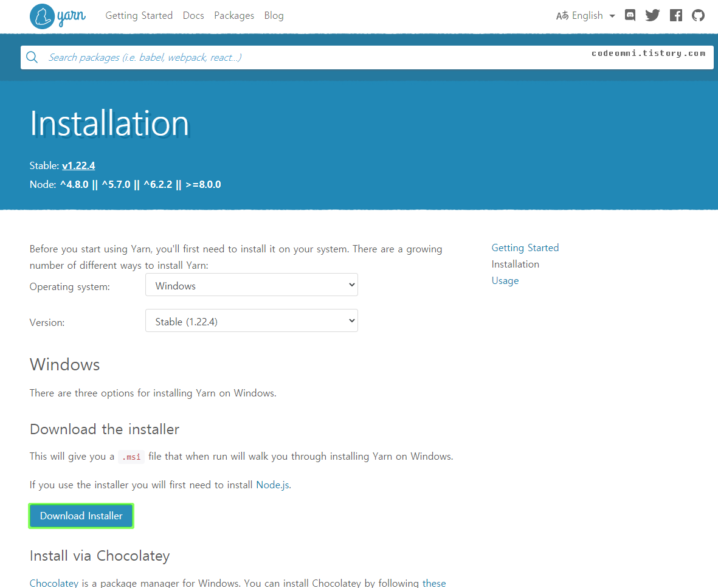Screen dimensions: 718x588
Task: Open the Version Stable (1.22.4) dropdown
Action: (252, 320)
